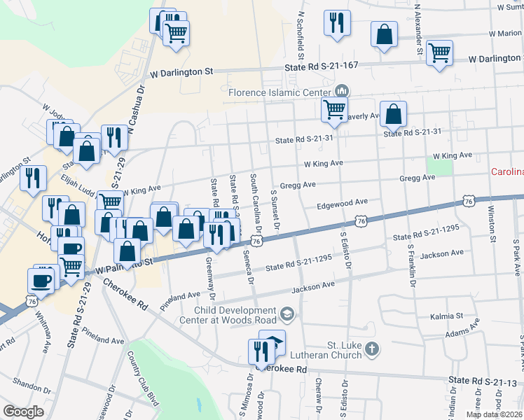
Task: Click the US 76 shield below Edgewood Ave
Action: (361, 221)
